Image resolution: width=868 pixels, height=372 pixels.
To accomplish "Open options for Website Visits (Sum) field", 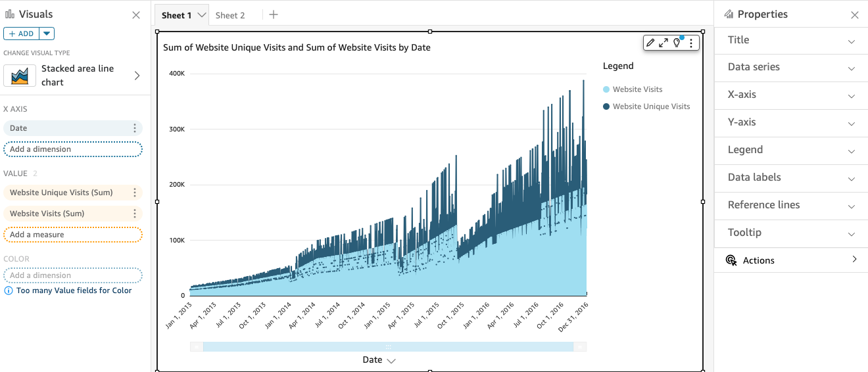I will tap(135, 214).
